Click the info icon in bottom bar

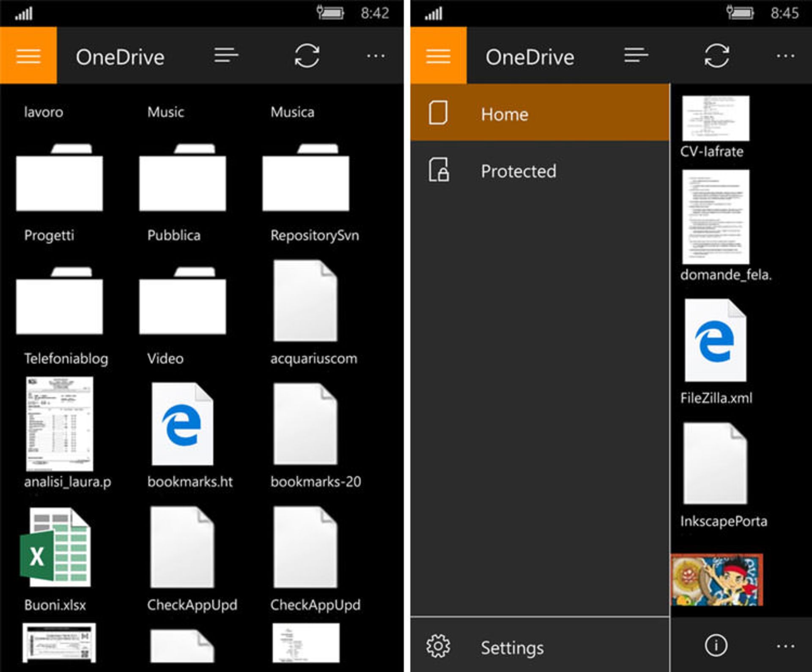click(x=716, y=645)
